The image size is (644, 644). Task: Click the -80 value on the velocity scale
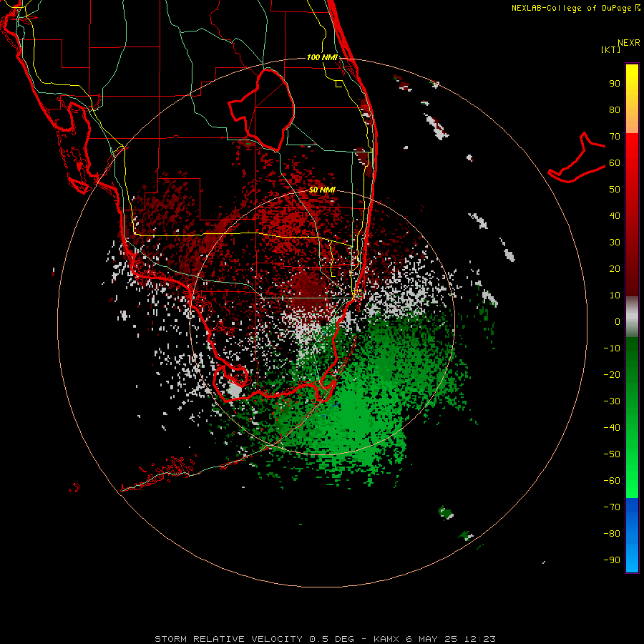pos(612,534)
